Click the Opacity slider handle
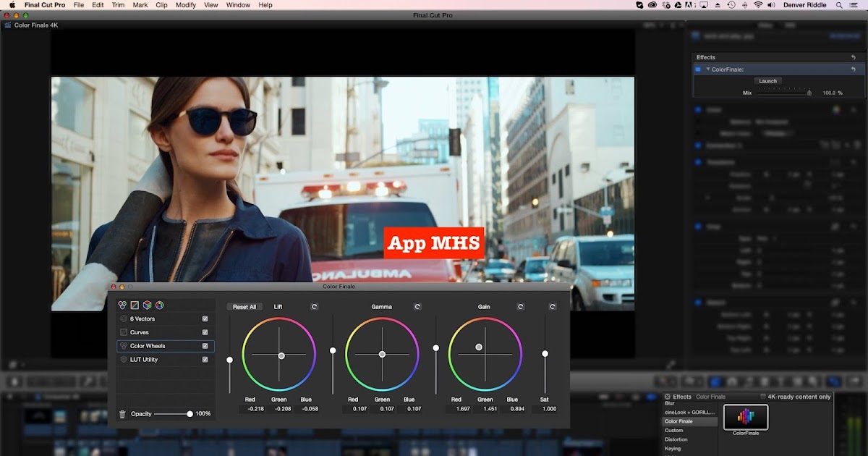The image size is (868, 456). click(x=190, y=414)
